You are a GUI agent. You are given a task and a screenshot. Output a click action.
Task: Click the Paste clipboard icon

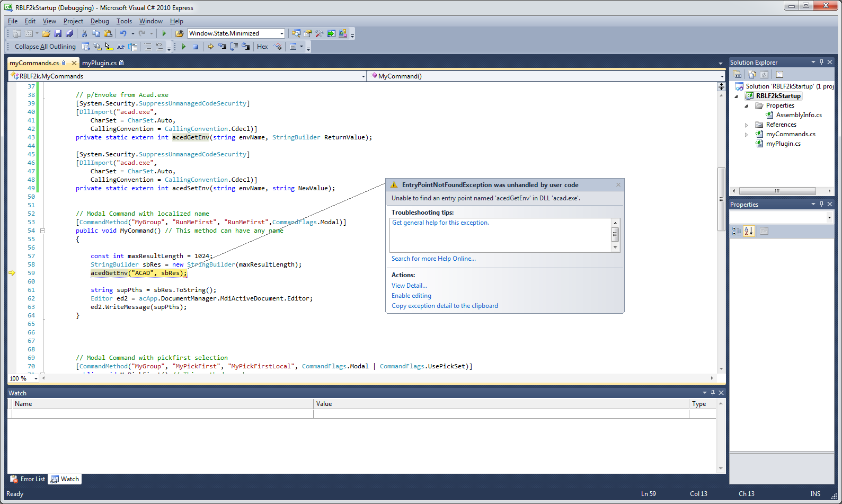coord(108,33)
